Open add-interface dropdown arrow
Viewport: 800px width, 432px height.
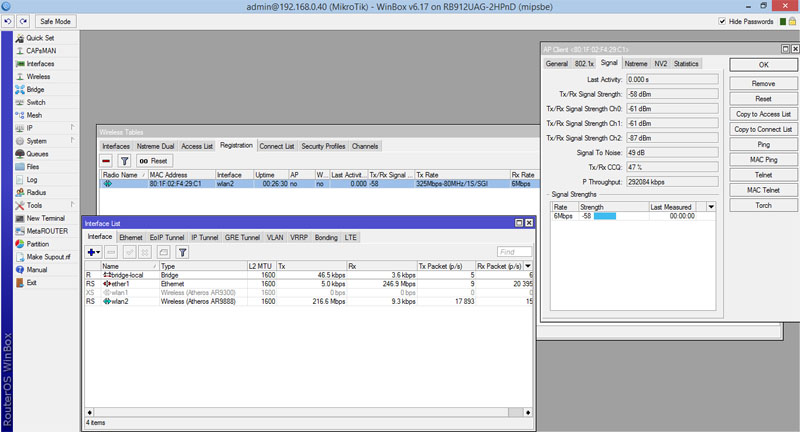(x=98, y=252)
